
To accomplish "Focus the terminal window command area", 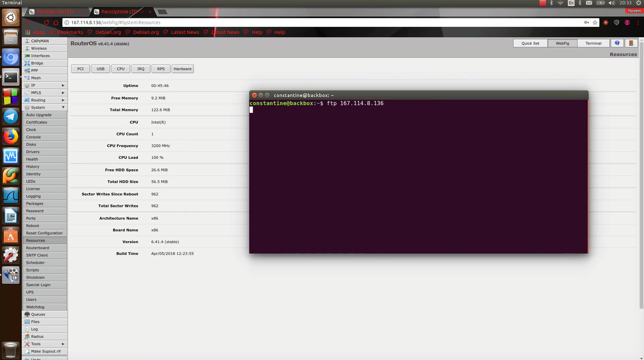I will tap(419, 176).
